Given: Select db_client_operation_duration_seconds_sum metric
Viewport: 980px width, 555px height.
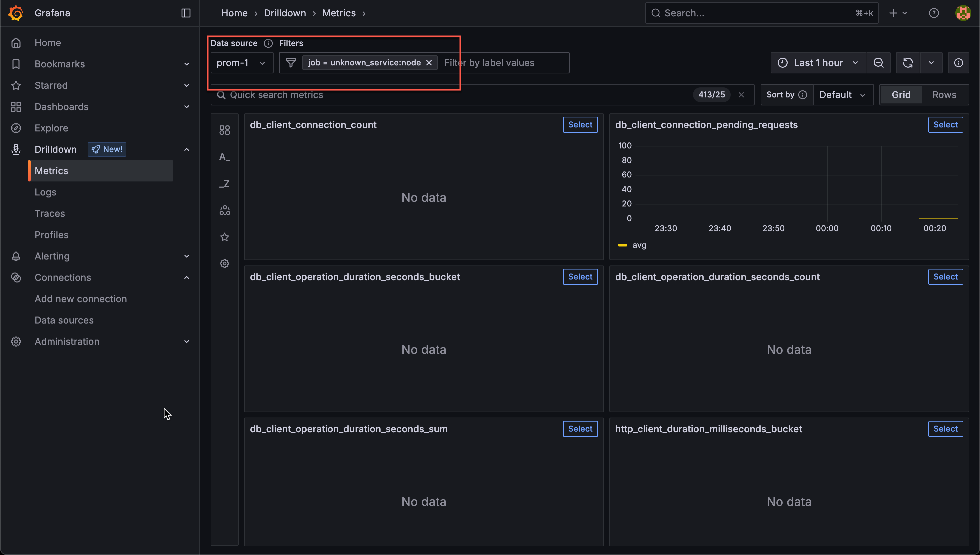Looking at the screenshot, I should 580,429.
